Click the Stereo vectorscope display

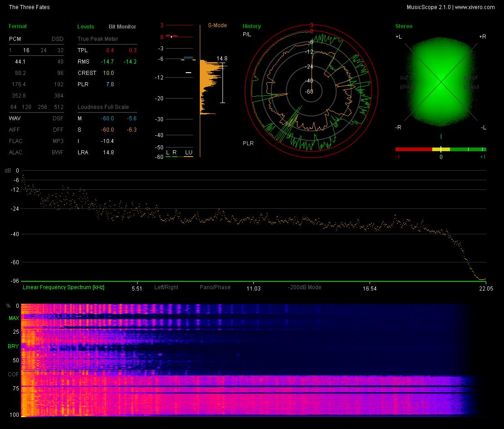(441, 82)
